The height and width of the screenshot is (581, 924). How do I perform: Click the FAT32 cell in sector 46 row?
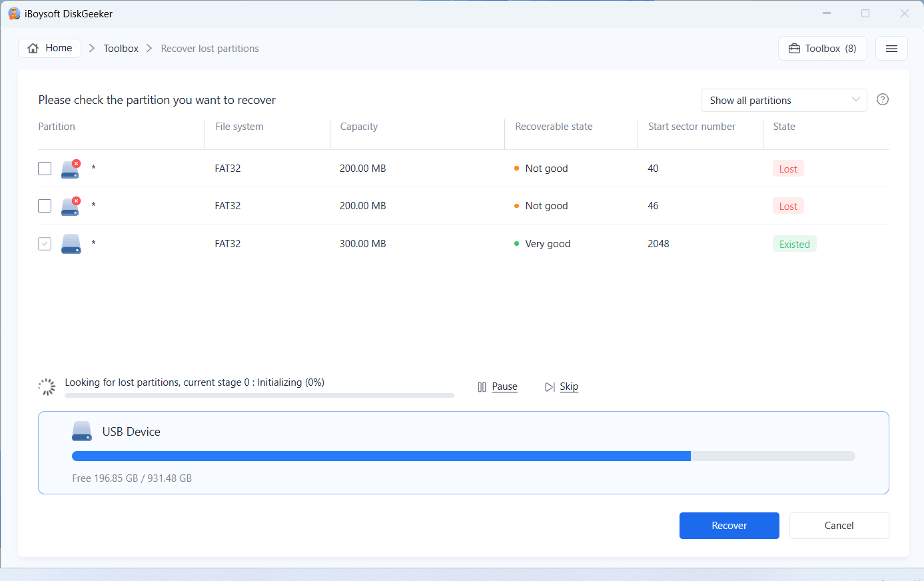tap(228, 206)
